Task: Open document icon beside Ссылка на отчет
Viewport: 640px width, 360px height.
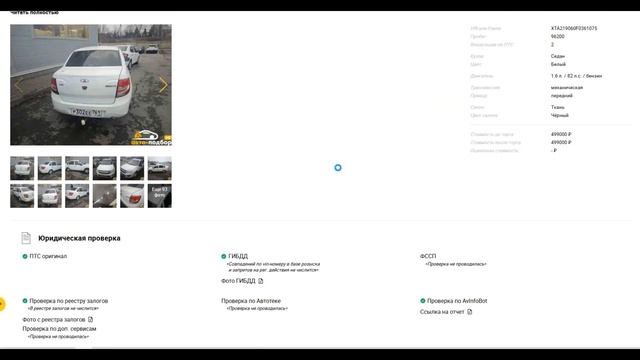Action: 469,311
